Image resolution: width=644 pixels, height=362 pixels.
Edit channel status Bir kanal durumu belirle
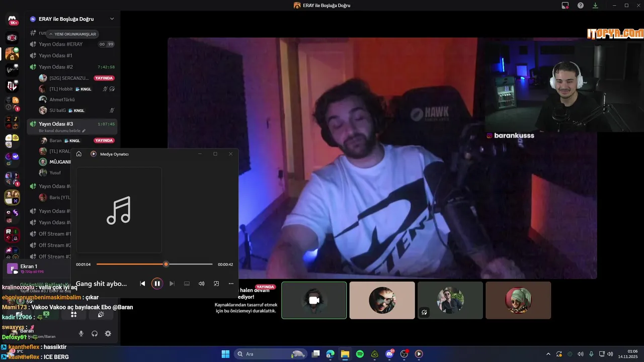click(x=62, y=131)
